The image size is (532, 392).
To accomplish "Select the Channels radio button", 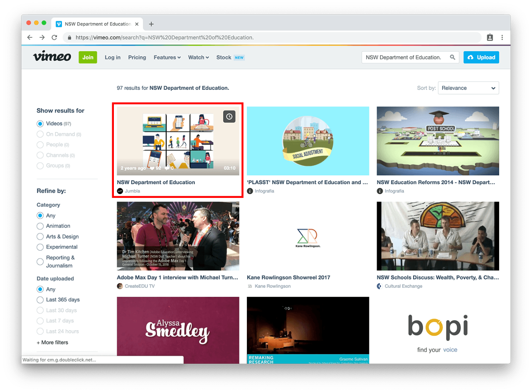I will tap(40, 155).
